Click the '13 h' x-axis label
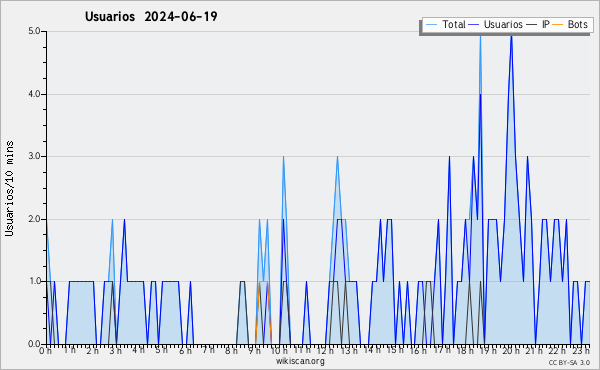 [x=349, y=351]
